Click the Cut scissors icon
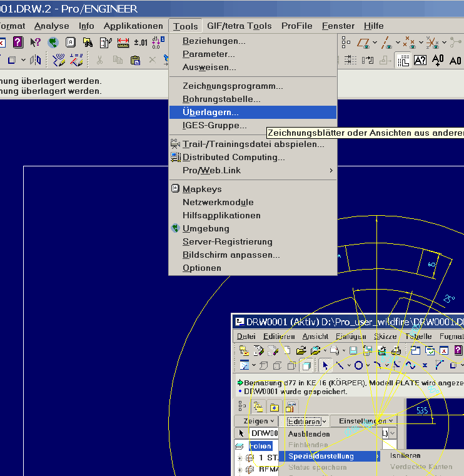This screenshot has width=464, height=476. 99,60
